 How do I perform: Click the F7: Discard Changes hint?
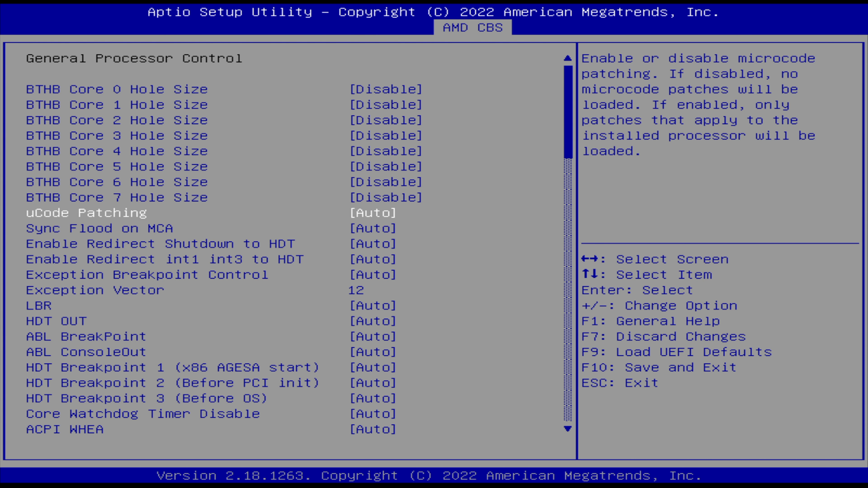click(664, 337)
